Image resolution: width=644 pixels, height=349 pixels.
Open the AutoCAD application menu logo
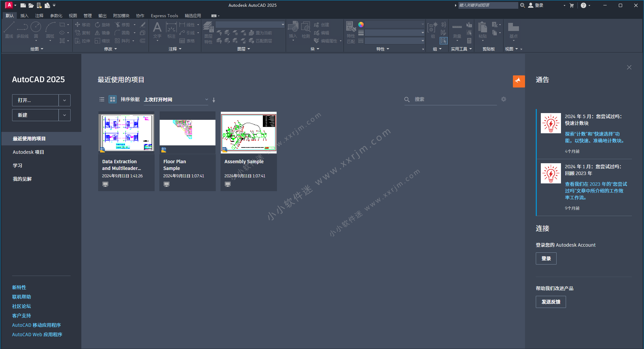click(9, 5)
